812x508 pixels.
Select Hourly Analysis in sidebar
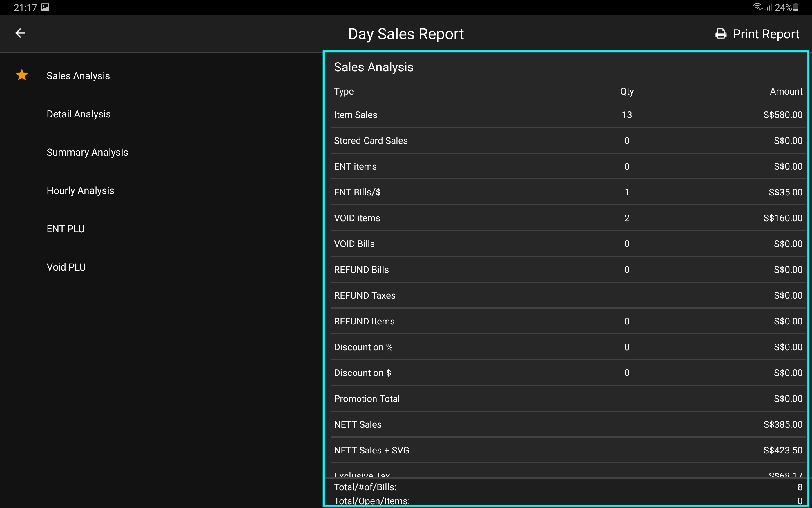click(80, 190)
